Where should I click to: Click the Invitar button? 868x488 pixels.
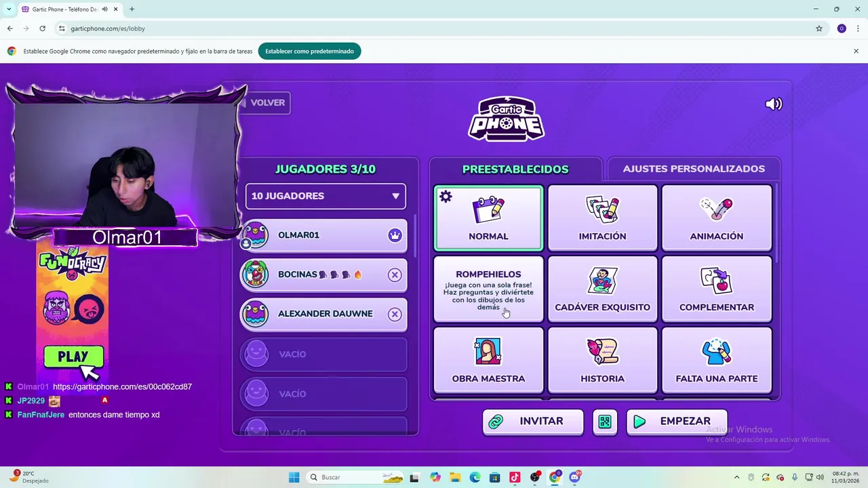click(x=532, y=422)
